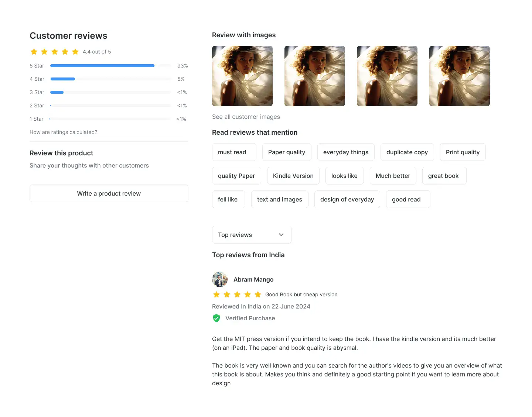Select the looks like tag
The width and height of the screenshot is (532, 417).
click(344, 176)
